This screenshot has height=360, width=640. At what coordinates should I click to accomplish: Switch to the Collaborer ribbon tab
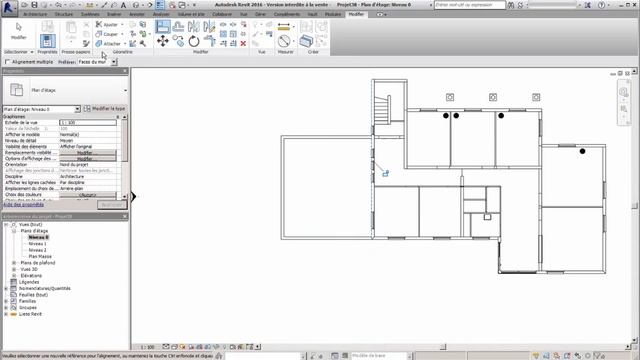pyautogui.click(x=222, y=14)
